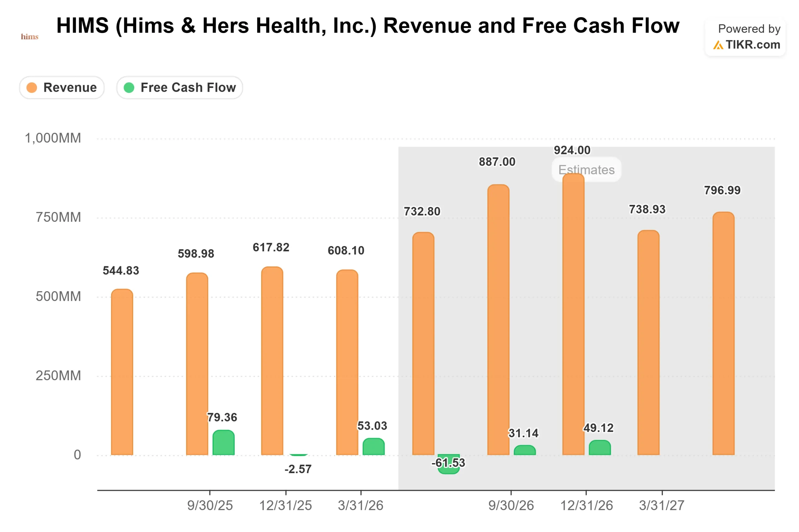Image resolution: width=799 pixels, height=532 pixels.
Task: Open the Powered by TIKR.com link
Action: tap(745, 37)
